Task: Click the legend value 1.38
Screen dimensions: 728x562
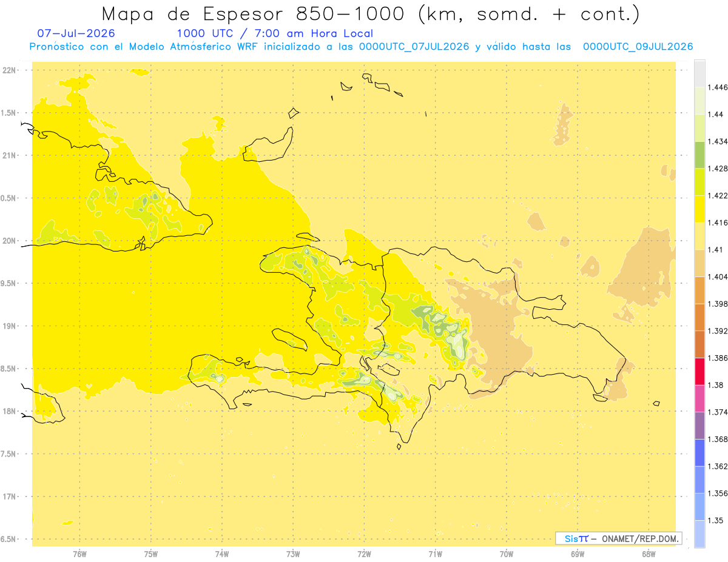Action: click(716, 385)
